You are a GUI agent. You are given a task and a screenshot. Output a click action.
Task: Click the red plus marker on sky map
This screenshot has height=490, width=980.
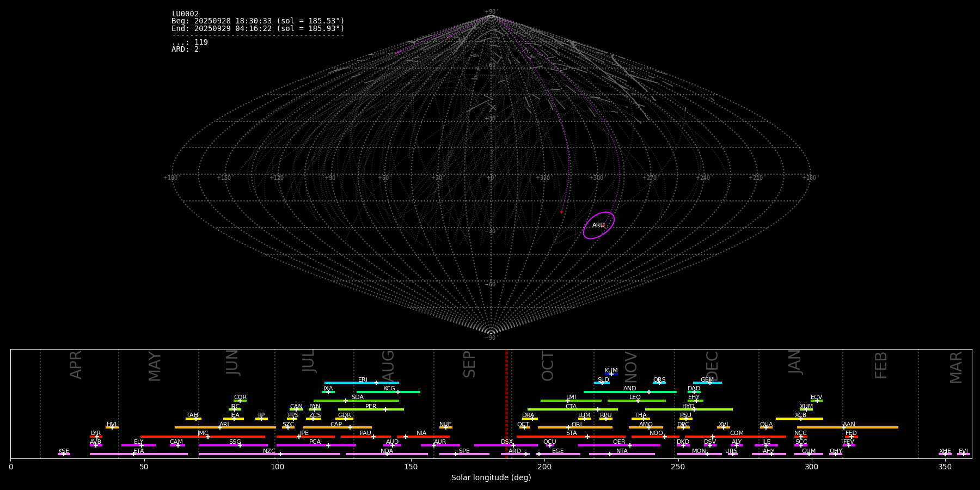pos(561,212)
